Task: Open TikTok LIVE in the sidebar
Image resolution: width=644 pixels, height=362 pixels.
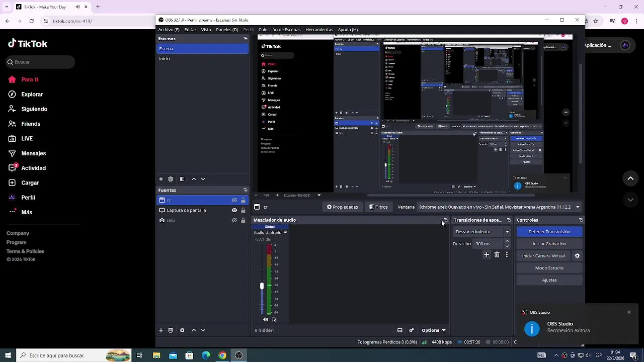Action: click(27, 139)
